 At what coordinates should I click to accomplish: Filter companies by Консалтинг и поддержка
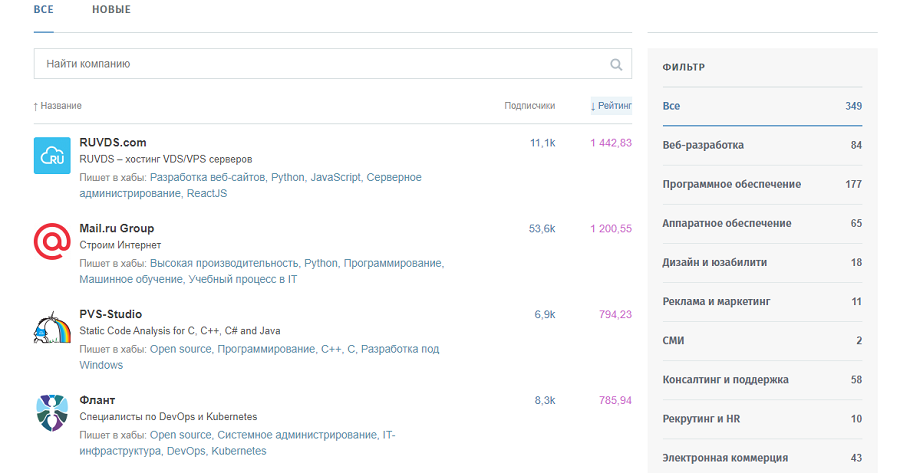coord(762,379)
